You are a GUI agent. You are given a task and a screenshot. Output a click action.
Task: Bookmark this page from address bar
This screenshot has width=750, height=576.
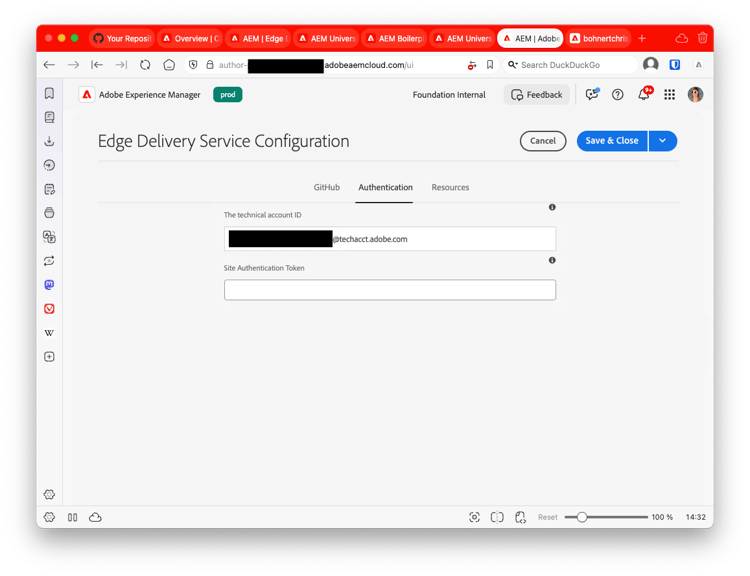(x=490, y=65)
